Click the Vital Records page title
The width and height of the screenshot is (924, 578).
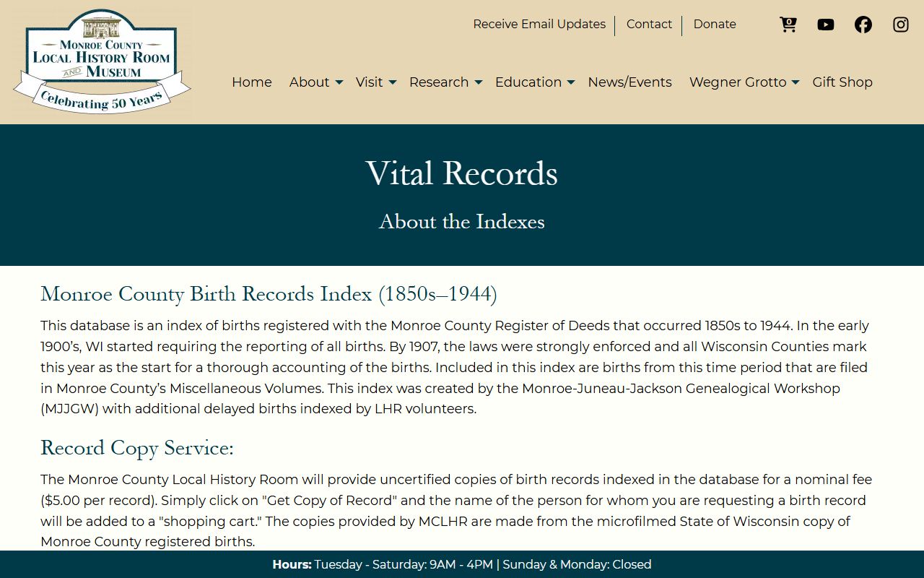462,173
